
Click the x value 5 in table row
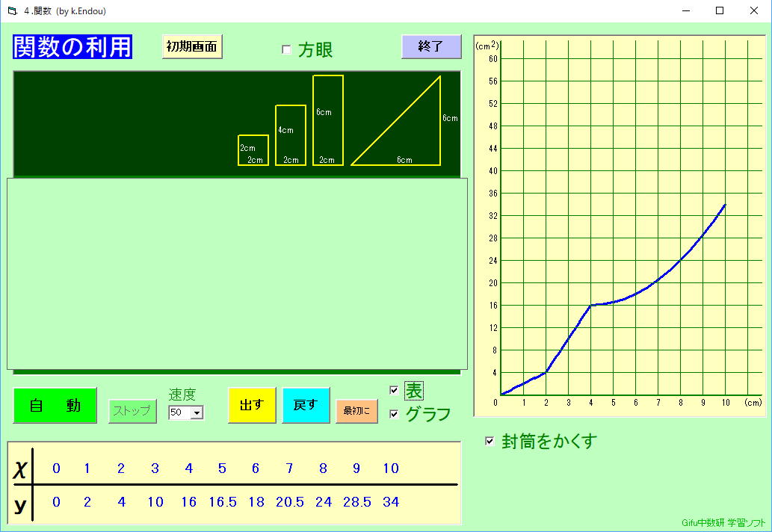click(x=222, y=468)
